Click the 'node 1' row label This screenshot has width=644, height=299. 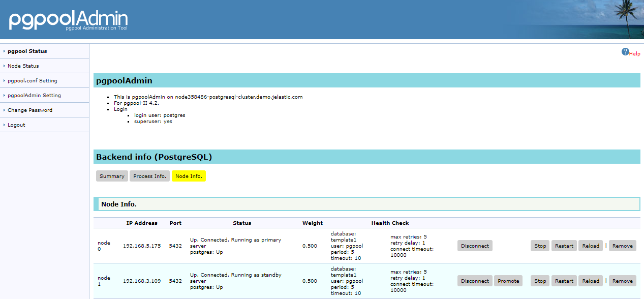[x=104, y=281]
